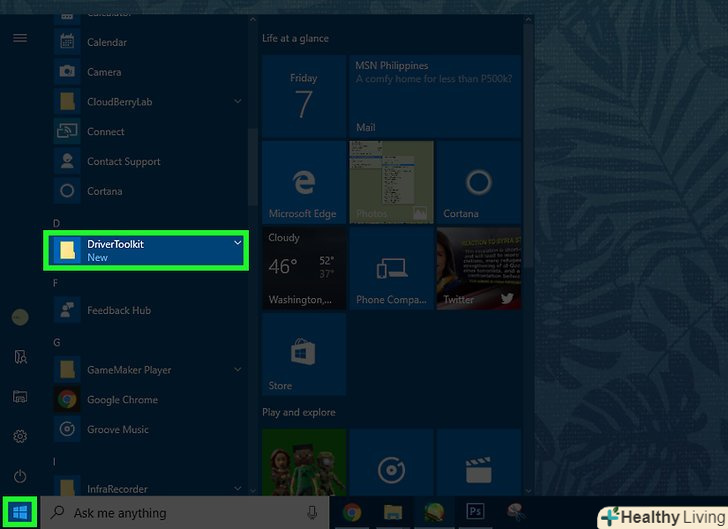The image size is (728, 529).
Task: Jump to letter D section header
Action: (57, 223)
